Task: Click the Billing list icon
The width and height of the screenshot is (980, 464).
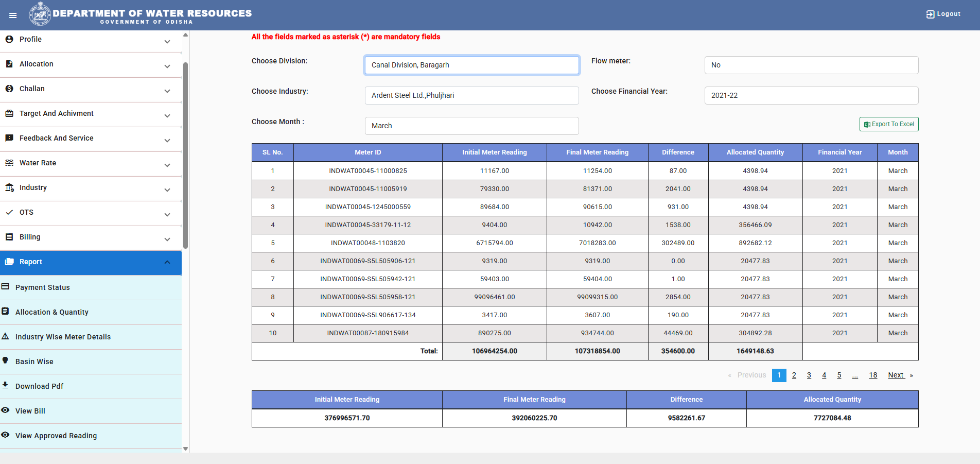Action: click(x=9, y=237)
